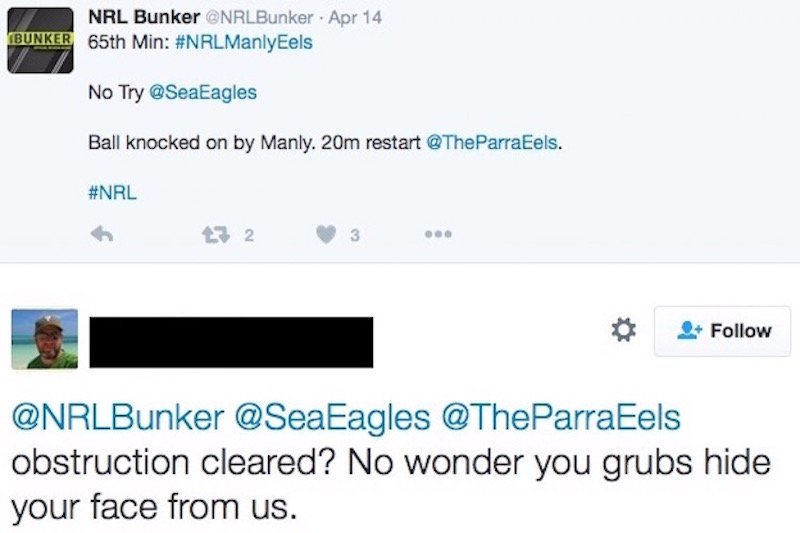The width and height of the screenshot is (800, 533).
Task: Click the like count number 3
Action: coord(354,236)
